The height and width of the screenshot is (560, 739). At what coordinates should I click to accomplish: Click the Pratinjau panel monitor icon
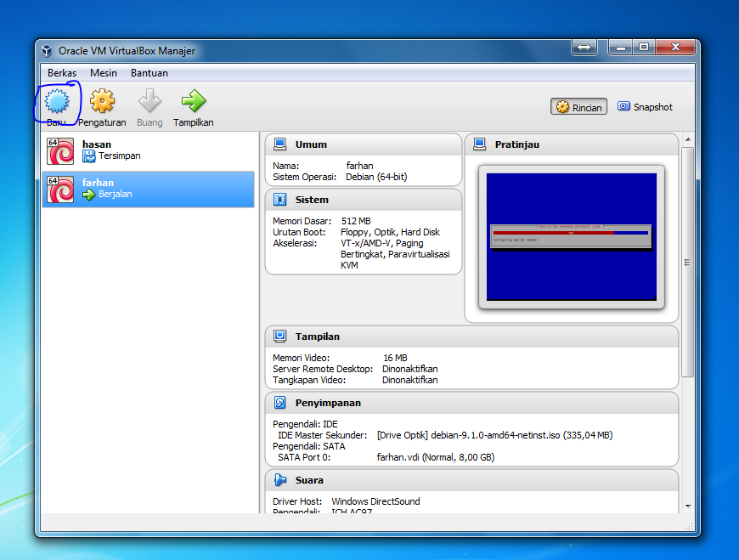coord(479,144)
